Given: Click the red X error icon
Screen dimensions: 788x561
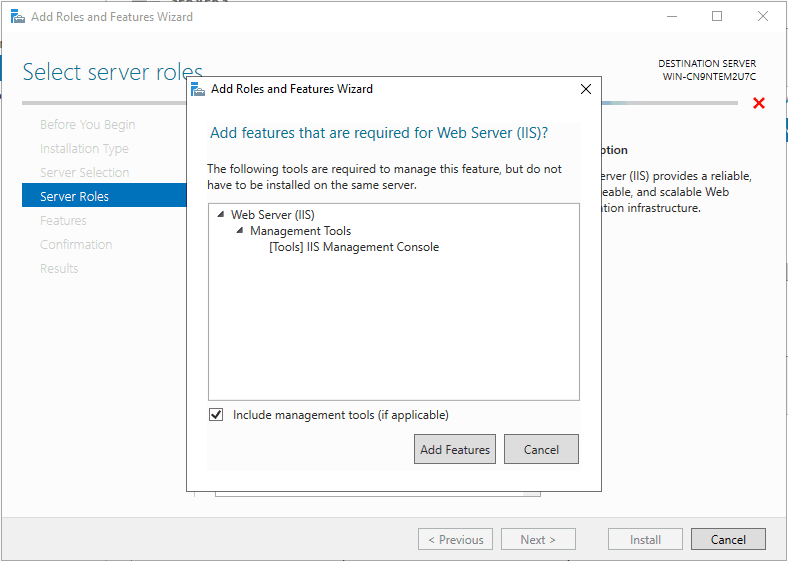Looking at the screenshot, I should pyautogui.click(x=759, y=103).
